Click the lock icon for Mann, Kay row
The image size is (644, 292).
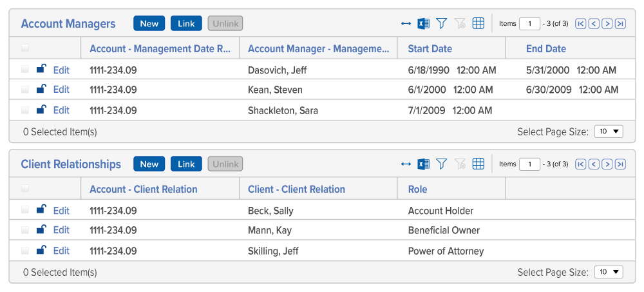click(x=41, y=229)
